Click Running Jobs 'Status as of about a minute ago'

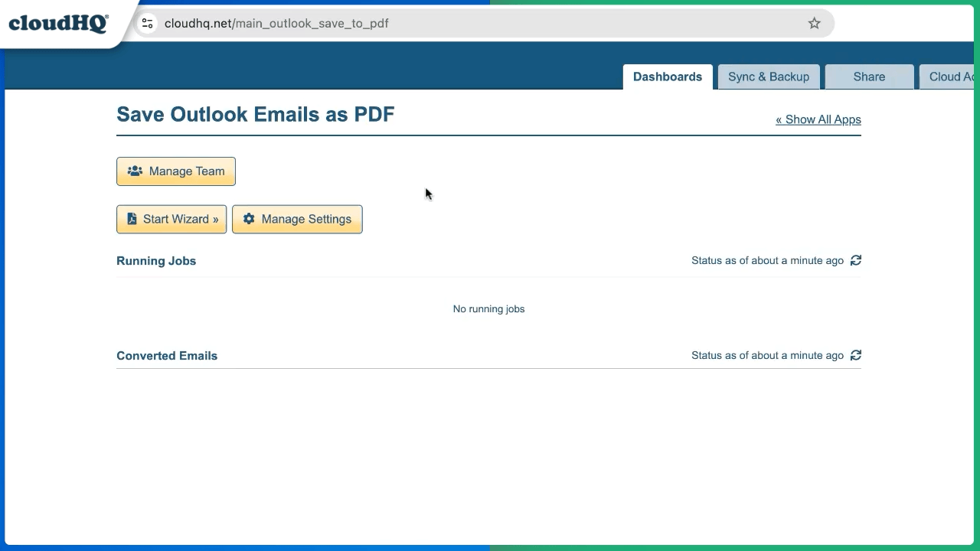click(x=767, y=261)
